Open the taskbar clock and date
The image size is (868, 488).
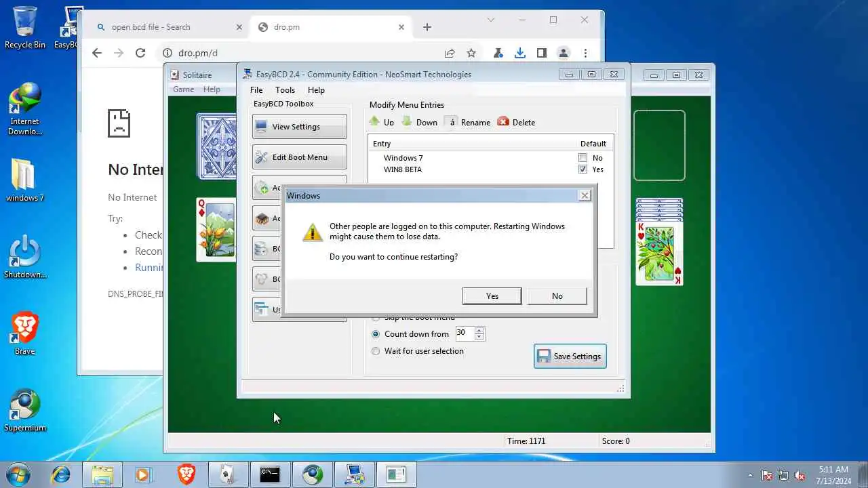833,474
